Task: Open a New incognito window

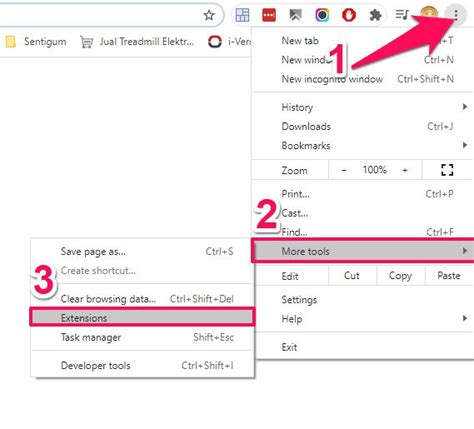Action: click(x=362, y=79)
